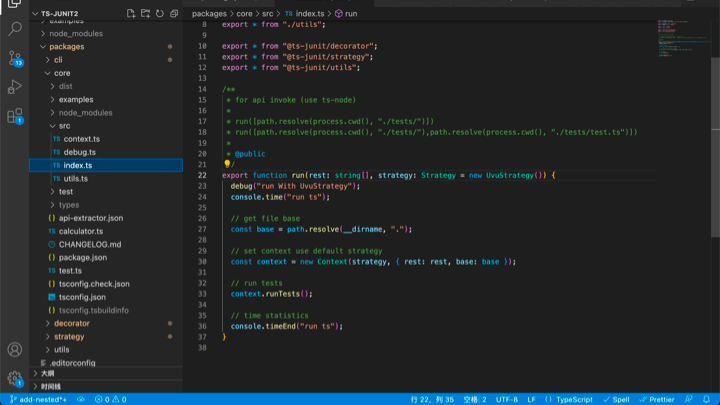The width and height of the screenshot is (720, 405).
Task: Change UTF-8 file encoding
Action: tap(507, 399)
